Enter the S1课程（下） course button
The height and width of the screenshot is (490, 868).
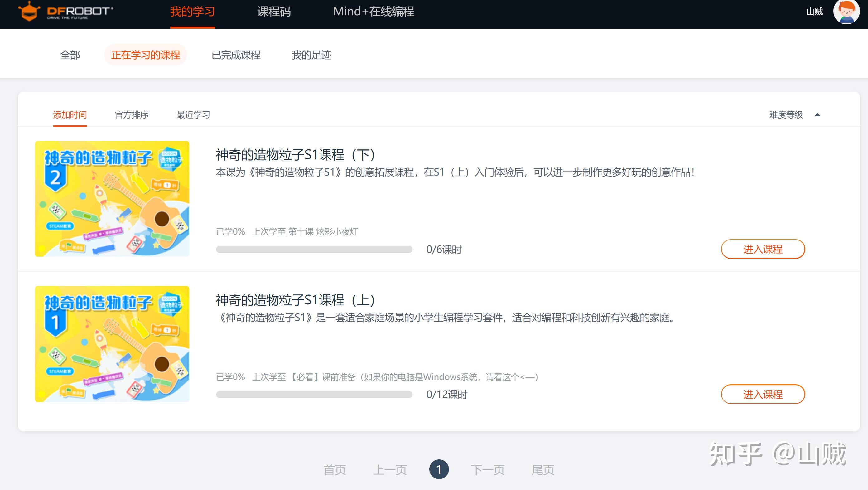tap(763, 249)
